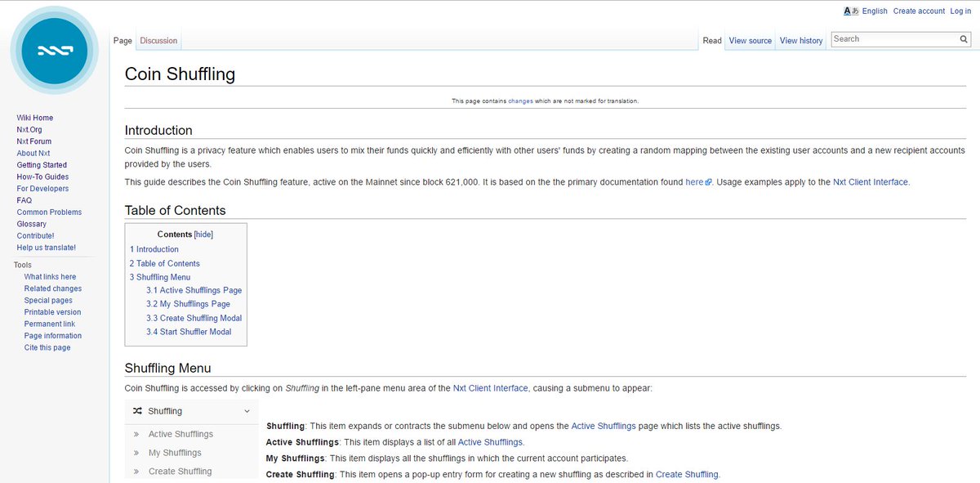Click the Coin Shuffling page heading

pyautogui.click(x=180, y=74)
